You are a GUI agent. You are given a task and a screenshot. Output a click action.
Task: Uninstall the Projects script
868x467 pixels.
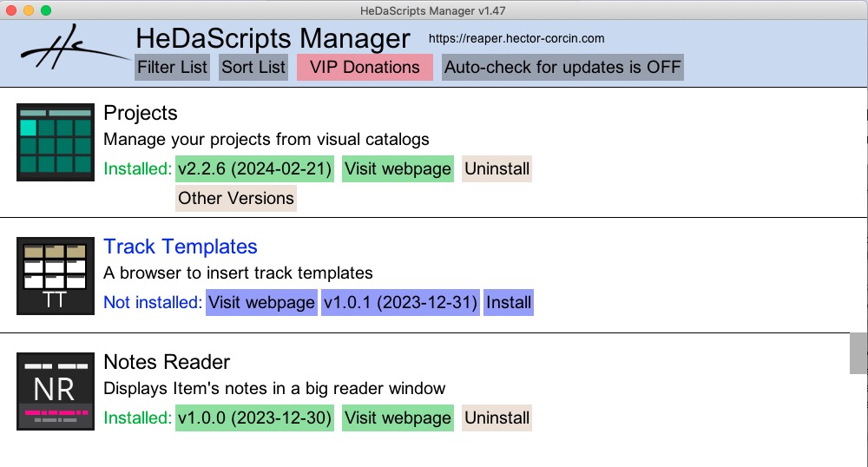coord(497,168)
